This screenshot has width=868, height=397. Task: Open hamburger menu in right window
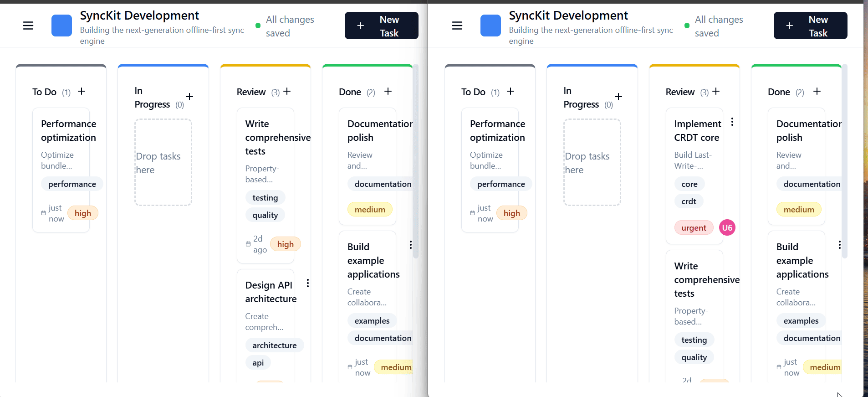(457, 26)
